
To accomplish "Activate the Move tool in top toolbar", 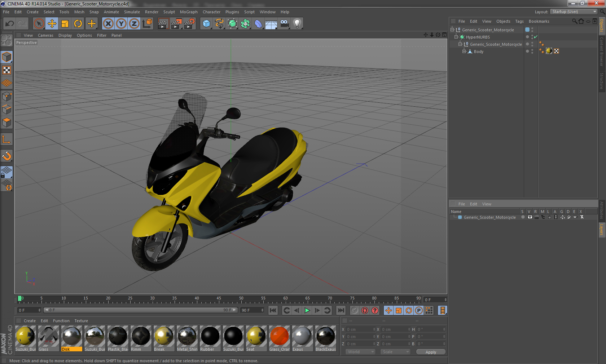I will point(52,24).
